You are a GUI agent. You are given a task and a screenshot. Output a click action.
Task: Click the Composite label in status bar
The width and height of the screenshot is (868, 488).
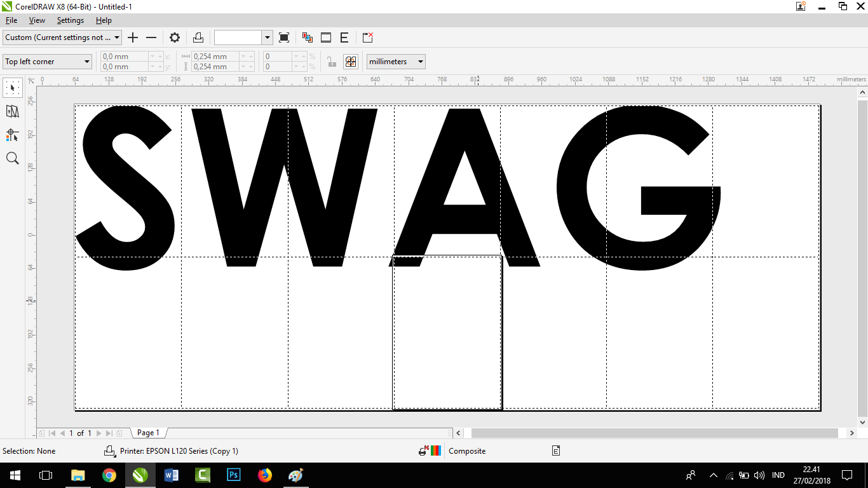pos(467,451)
